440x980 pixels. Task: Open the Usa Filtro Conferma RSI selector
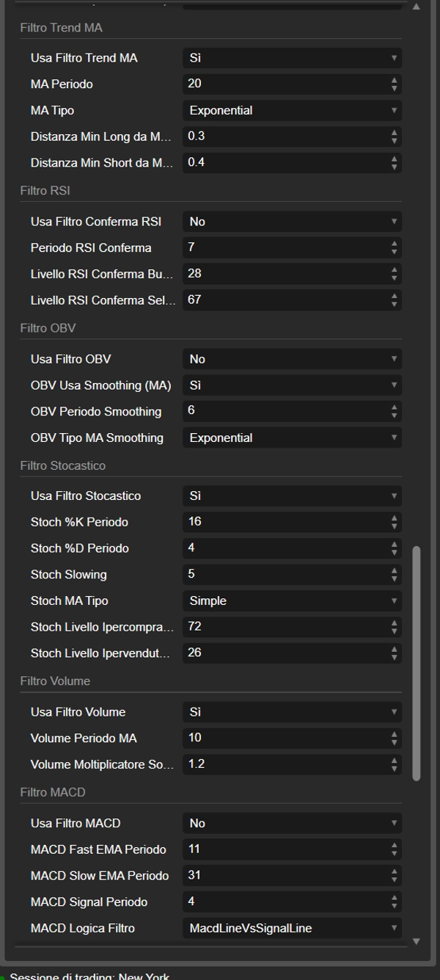(x=291, y=221)
